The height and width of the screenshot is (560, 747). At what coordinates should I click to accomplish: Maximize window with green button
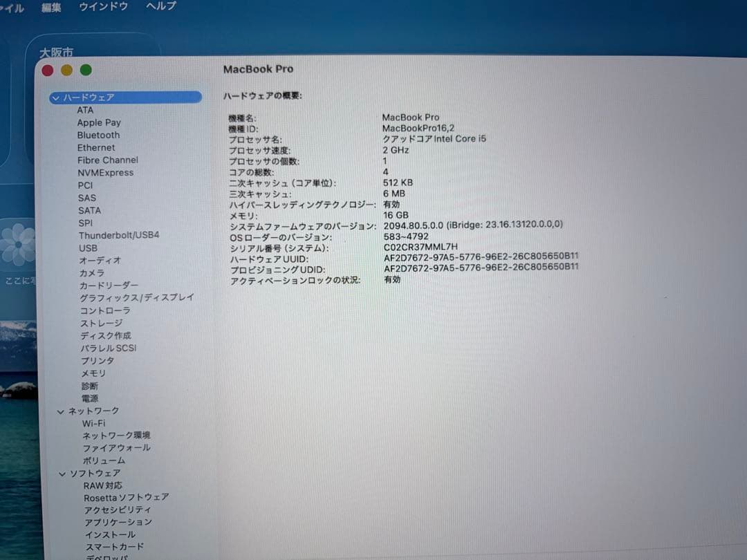point(86,71)
